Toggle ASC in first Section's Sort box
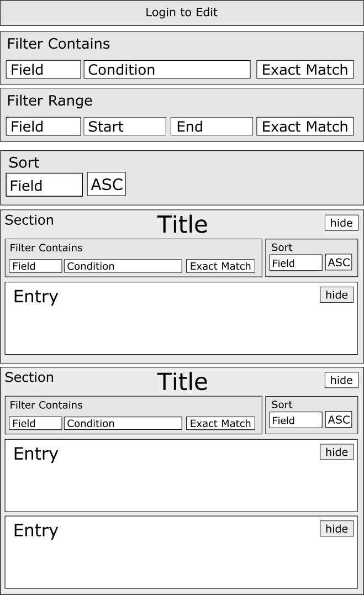 [339, 262]
